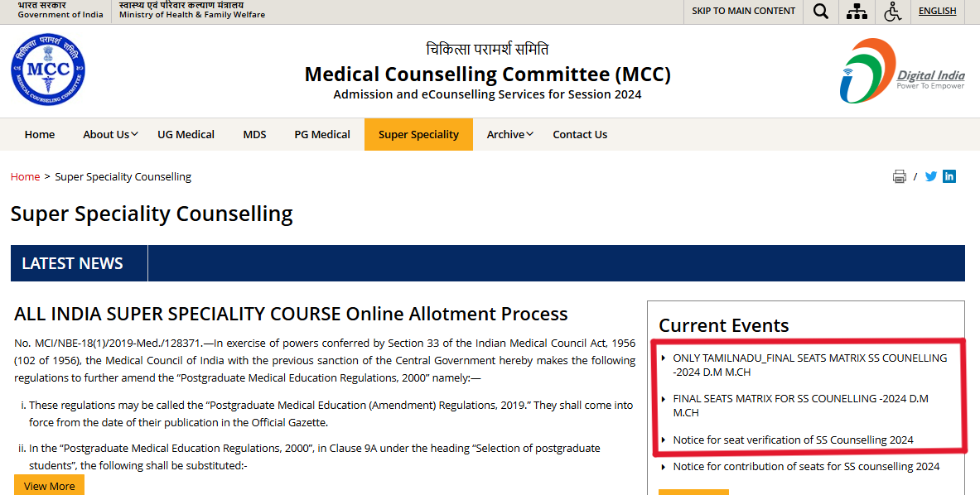Click the View More button

click(49, 485)
